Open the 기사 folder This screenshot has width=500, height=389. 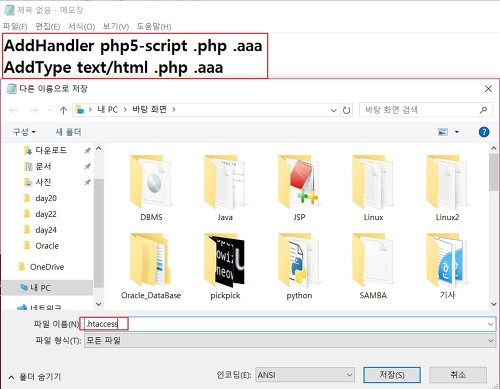tap(447, 266)
